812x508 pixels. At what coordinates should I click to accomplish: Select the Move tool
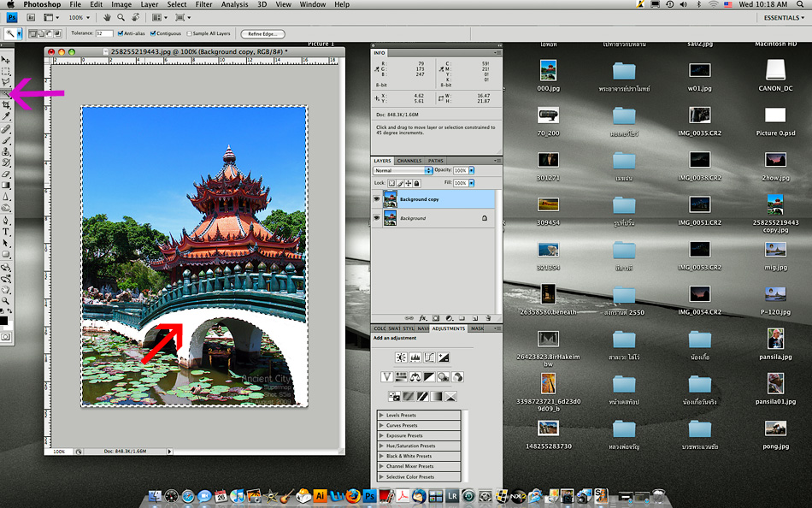coord(6,60)
